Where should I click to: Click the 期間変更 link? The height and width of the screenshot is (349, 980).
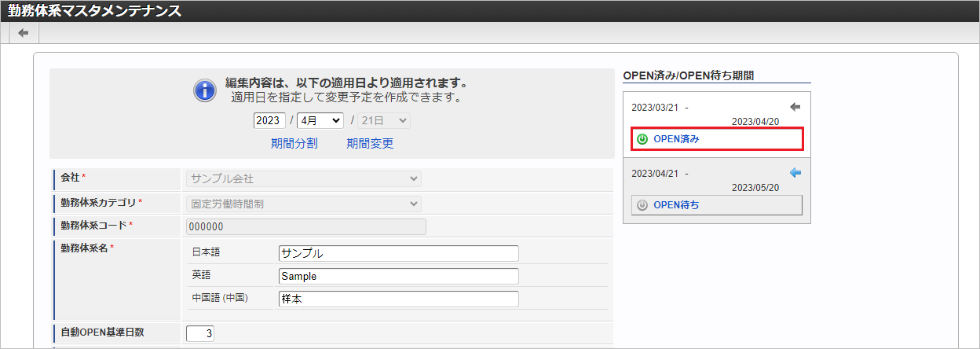coord(370,143)
